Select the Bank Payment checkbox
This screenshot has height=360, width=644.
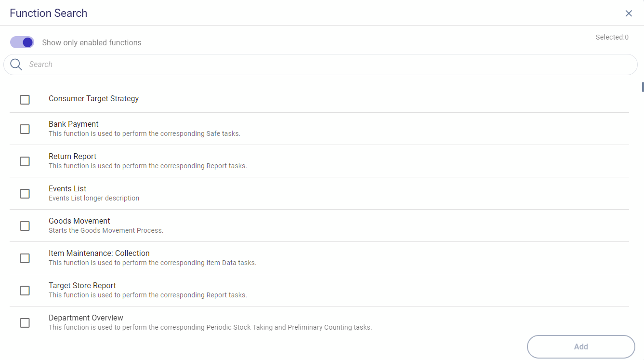[25, 129]
